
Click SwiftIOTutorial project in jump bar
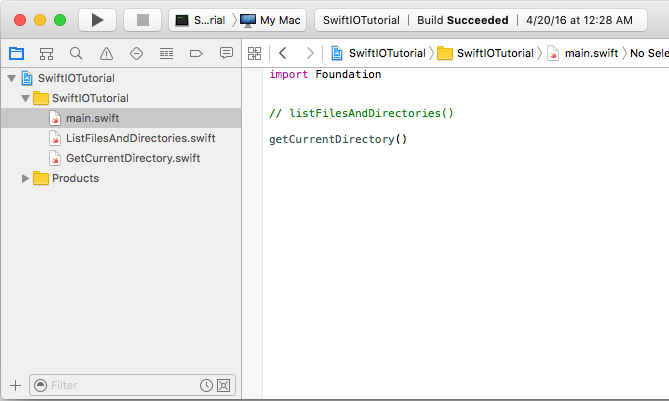point(378,53)
